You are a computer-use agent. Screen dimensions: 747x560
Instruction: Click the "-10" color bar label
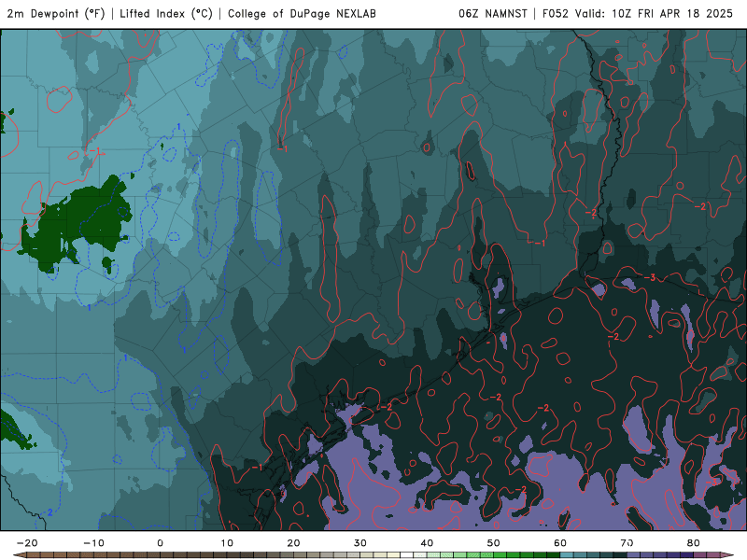[x=93, y=543]
